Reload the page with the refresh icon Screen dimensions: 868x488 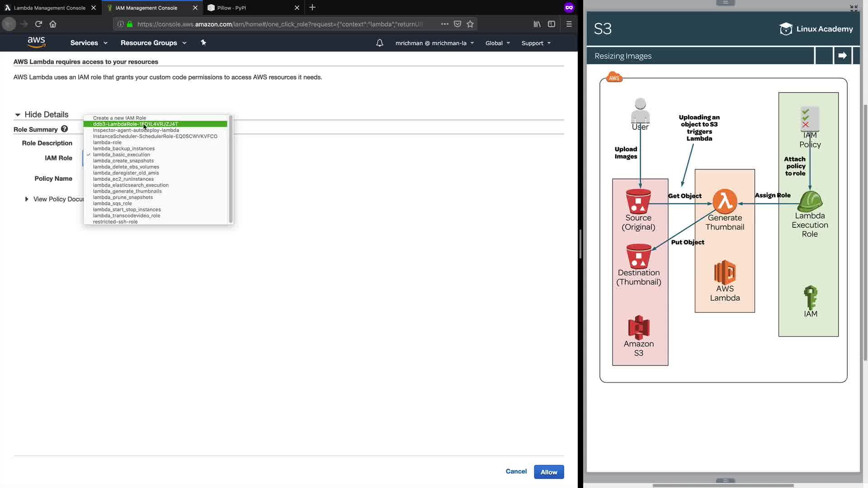pyautogui.click(x=38, y=24)
